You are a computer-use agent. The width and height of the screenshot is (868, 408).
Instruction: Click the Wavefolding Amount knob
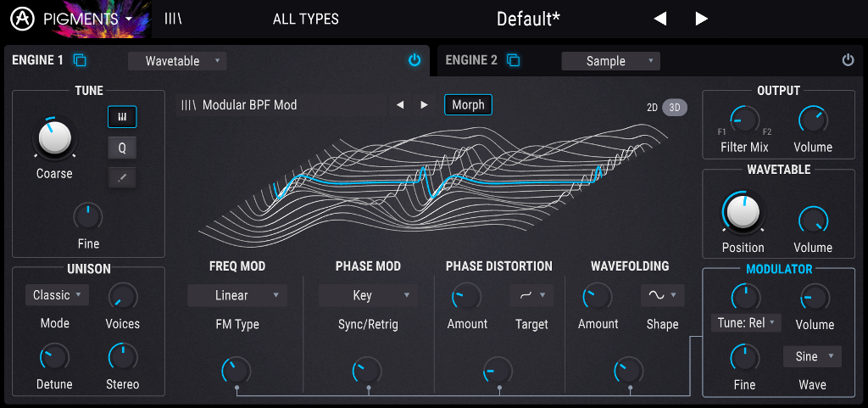click(x=598, y=296)
